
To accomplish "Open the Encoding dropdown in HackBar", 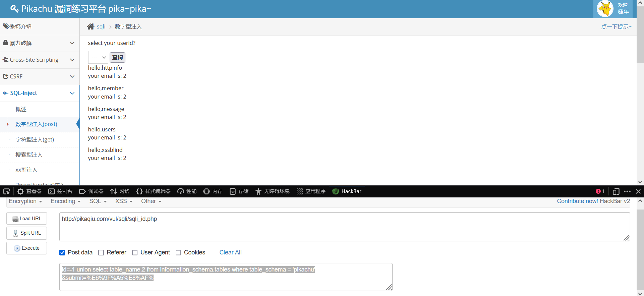I will point(66,201).
